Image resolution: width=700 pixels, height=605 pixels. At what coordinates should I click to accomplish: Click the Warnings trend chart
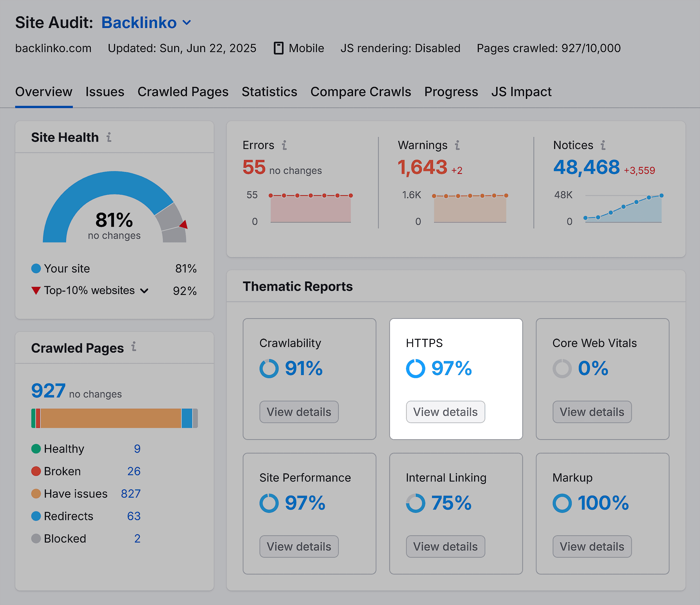click(470, 209)
